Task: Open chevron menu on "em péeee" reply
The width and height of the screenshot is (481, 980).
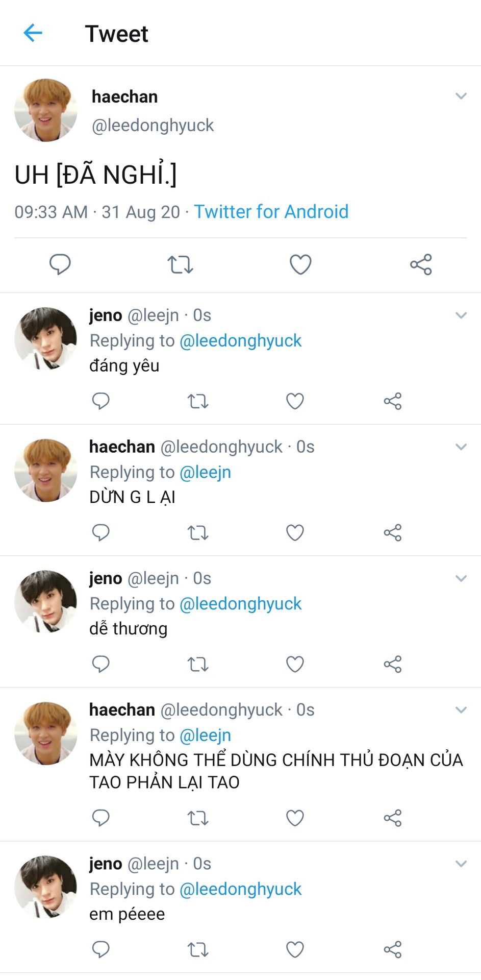Action: pyautogui.click(x=461, y=864)
